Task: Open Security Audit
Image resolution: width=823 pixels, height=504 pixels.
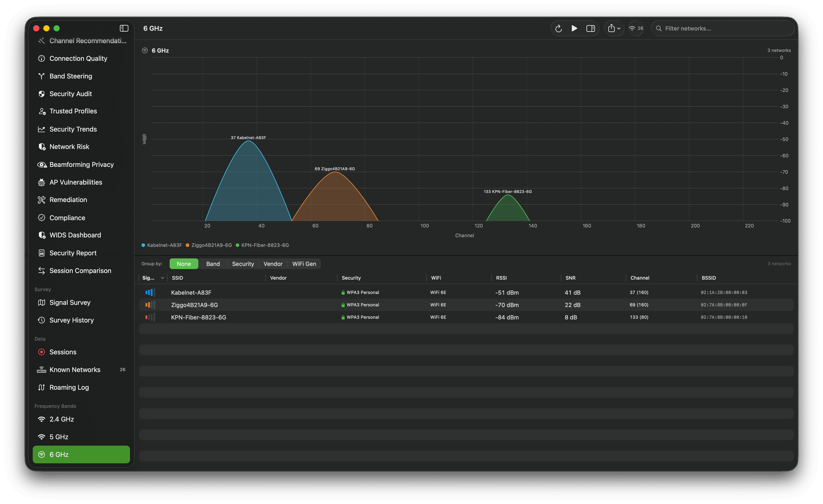Action: [x=82, y=94]
